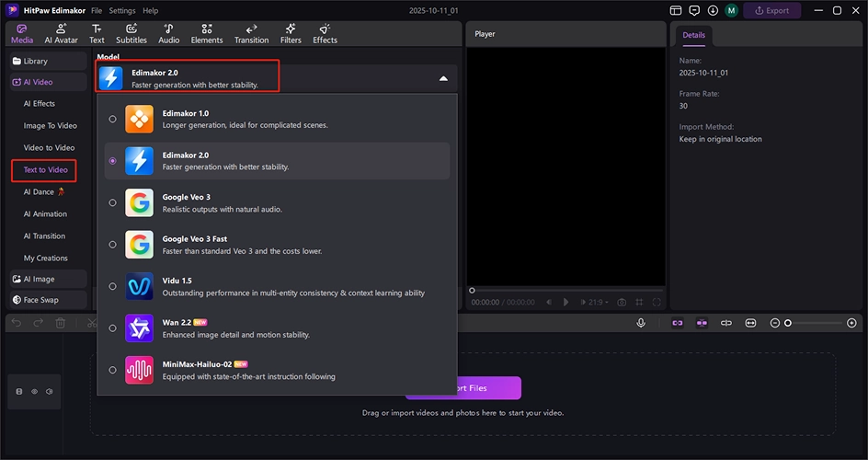868x460 pixels.
Task: Select the Wan 2.2 radio button
Action: 112,328
